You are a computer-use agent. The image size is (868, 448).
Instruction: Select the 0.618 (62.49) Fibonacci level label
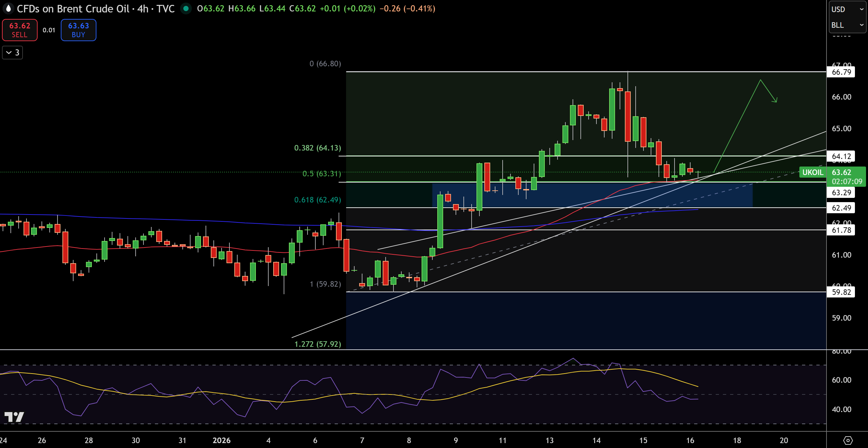tap(317, 200)
